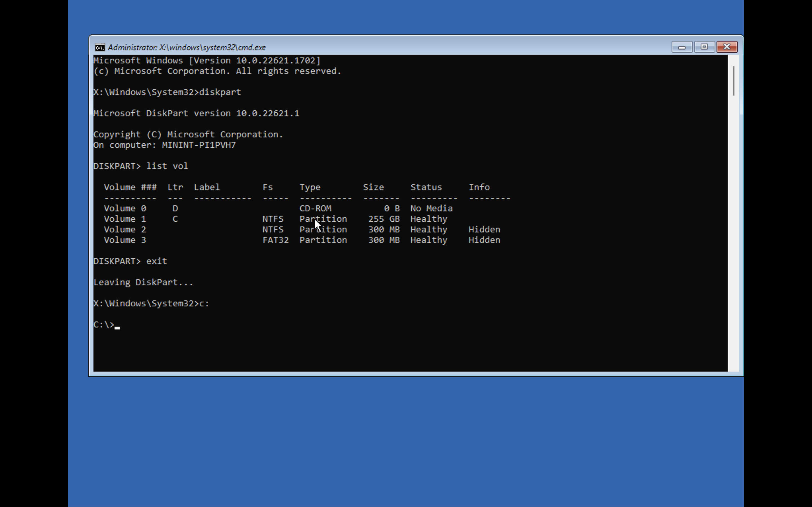Image resolution: width=812 pixels, height=507 pixels.
Task: Click the 'Leaving DiskPart...' line
Action: 143,282
